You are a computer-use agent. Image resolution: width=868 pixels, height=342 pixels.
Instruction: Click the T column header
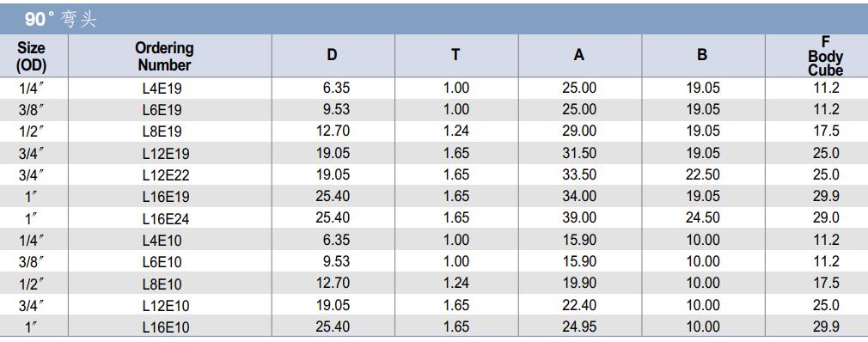[455, 55]
